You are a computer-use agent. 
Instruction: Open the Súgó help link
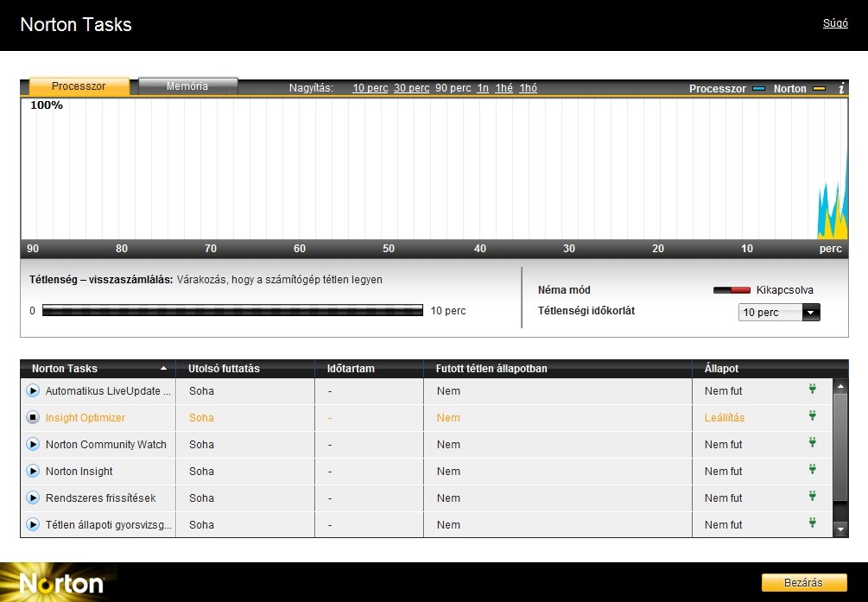click(x=835, y=23)
